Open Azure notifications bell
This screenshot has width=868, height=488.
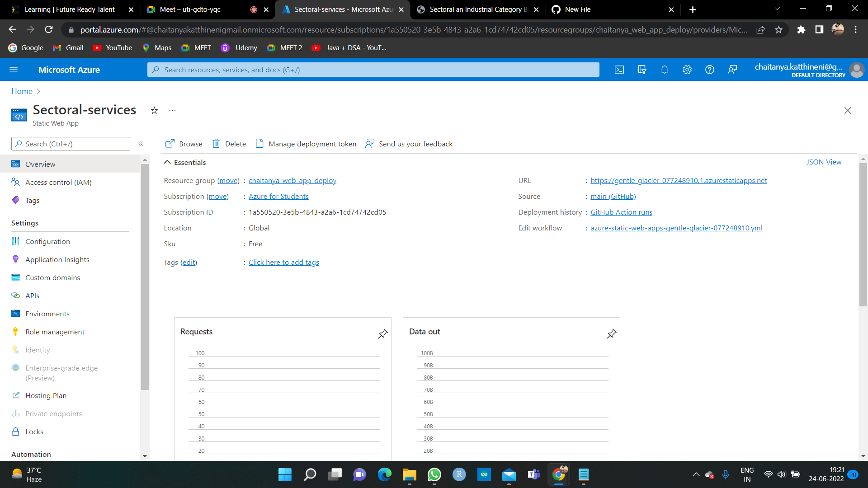665,70
